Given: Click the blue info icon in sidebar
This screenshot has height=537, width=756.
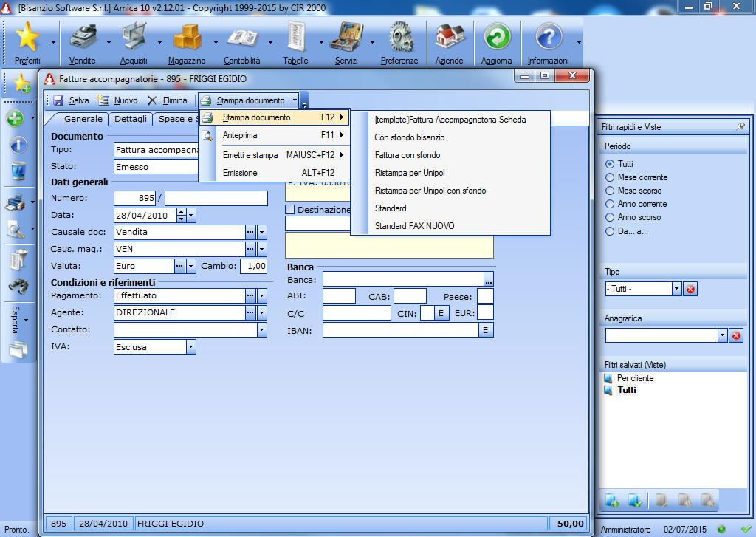Looking at the screenshot, I should click(18, 145).
